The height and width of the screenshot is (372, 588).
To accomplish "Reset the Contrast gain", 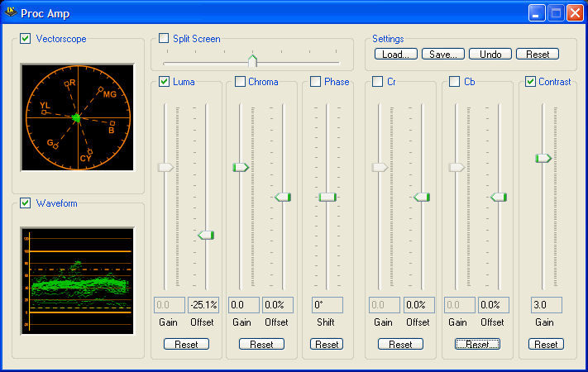I will [x=545, y=344].
